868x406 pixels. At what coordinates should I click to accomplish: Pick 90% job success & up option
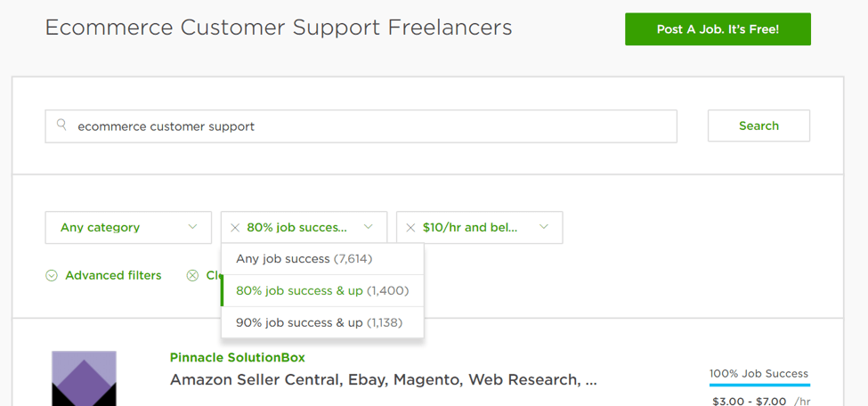(x=319, y=322)
